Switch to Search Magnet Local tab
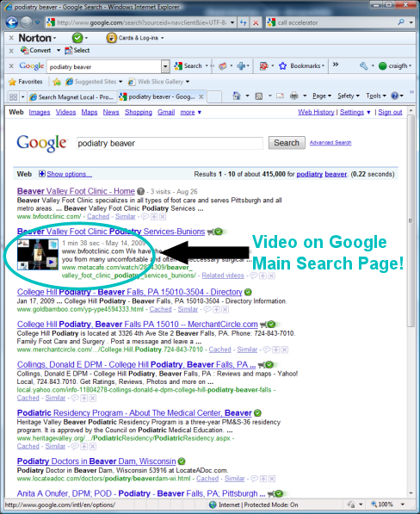420x514 pixels. pyautogui.click(x=71, y=97)
